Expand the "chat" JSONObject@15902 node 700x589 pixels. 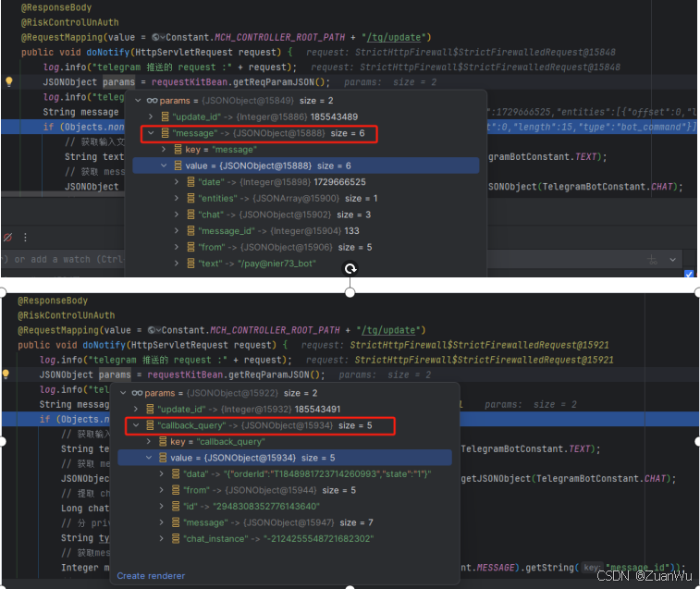pos(177,215)
